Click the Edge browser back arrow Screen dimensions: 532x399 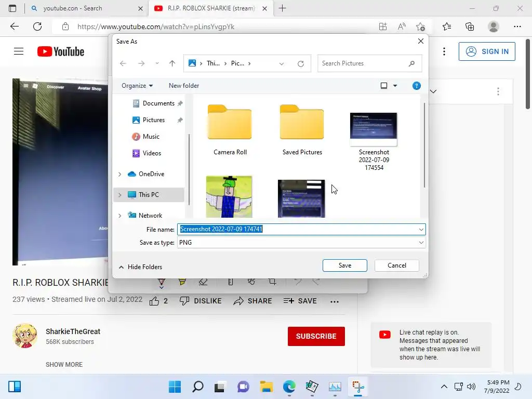point(14,26)
